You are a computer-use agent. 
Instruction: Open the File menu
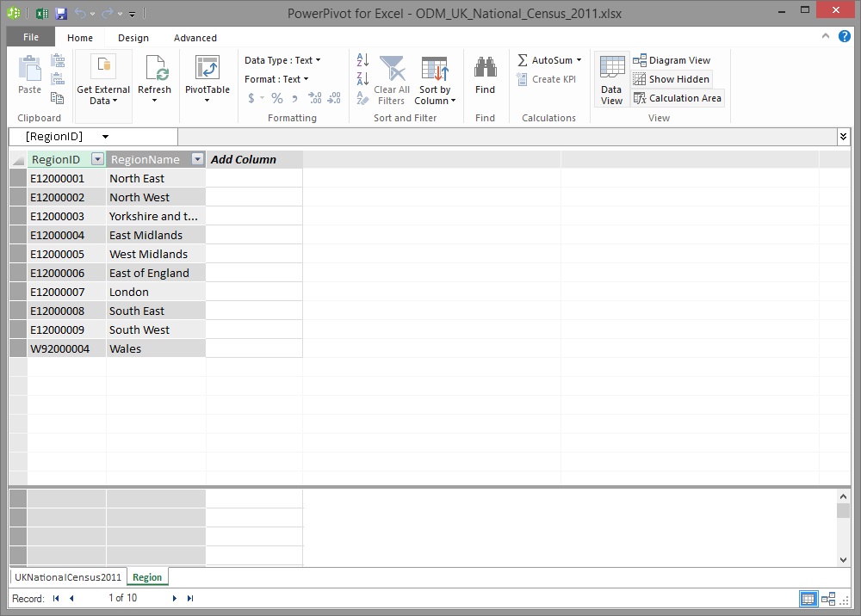(x=31, y=37)
